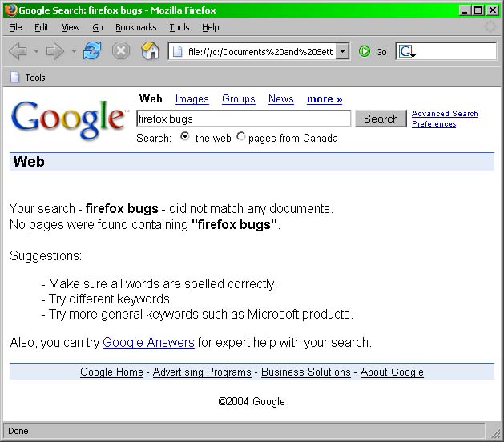The height and width of the screenshot is (442, 504).
Task: Open the Bookmarks menu
Action: point(136,27)
